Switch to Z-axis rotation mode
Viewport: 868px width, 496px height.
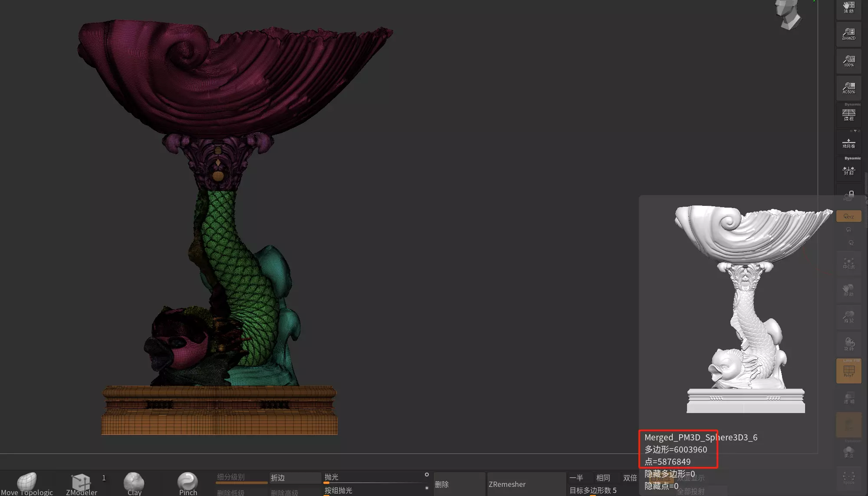point(851,243)
